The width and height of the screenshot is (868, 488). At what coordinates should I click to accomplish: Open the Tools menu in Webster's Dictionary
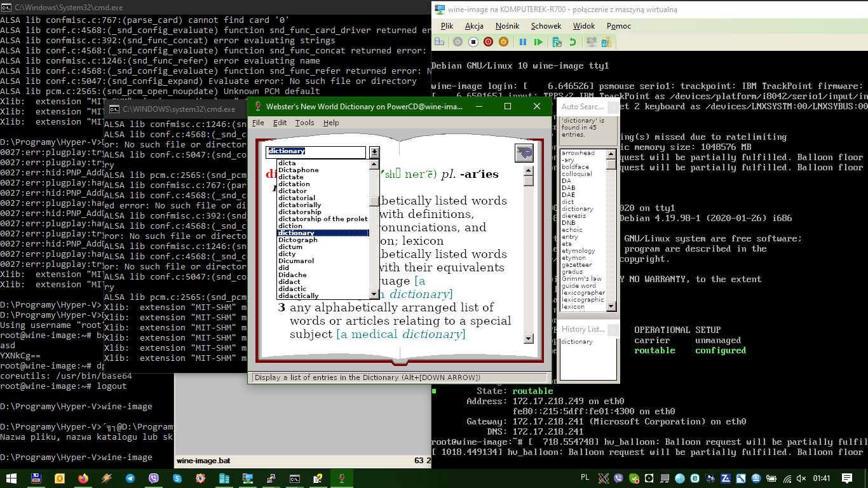click(x=304, y=123)
